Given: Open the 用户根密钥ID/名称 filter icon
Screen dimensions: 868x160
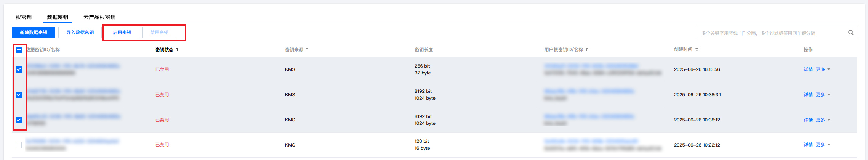Looking at the screenshot, I should pos(587,50).
